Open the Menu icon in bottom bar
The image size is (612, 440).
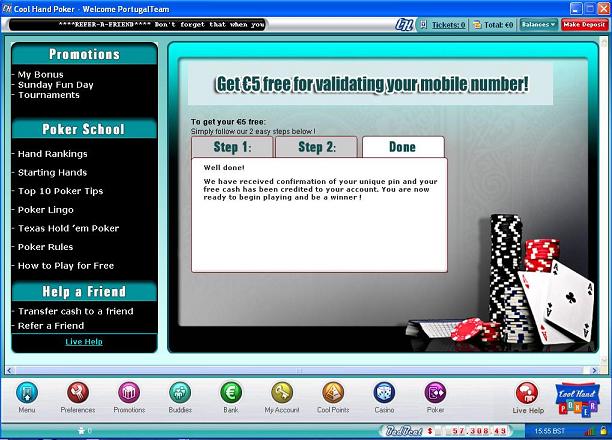point(27,392)
